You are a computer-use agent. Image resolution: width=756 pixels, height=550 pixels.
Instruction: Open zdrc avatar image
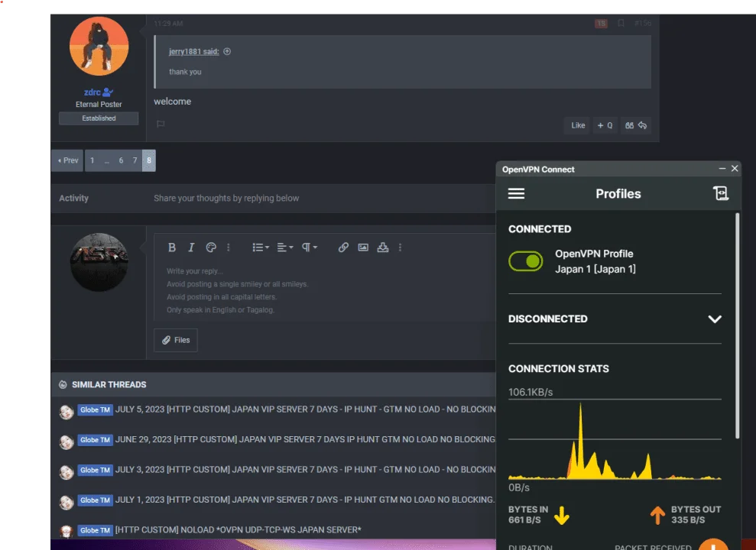(99, 47)
